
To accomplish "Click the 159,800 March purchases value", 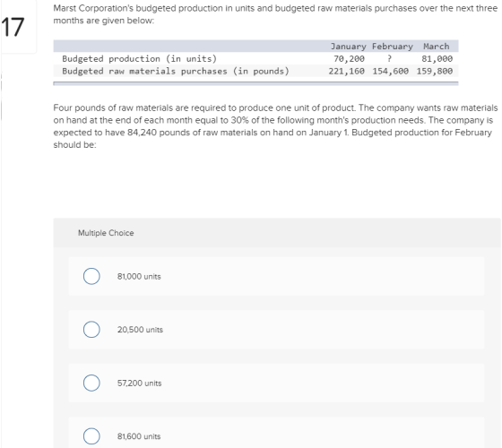I will point(435,71).
